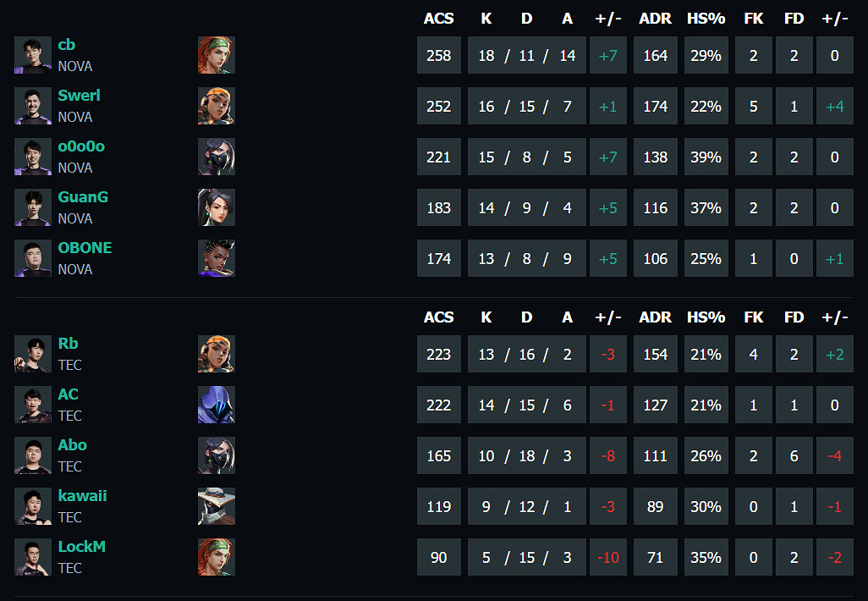Go to kawaii's player page
The height and width of the screenshot is (601, 868).
(x=82, y=496)
